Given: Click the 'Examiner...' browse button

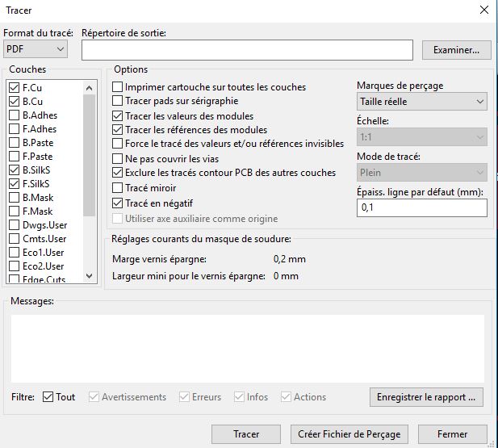Looking at the screenshot, I should point(456,50).
